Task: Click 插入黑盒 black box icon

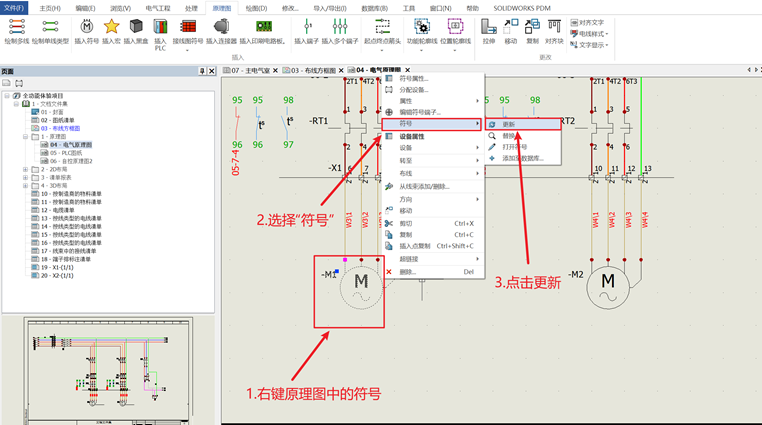Action: click(x=136, y=27)
